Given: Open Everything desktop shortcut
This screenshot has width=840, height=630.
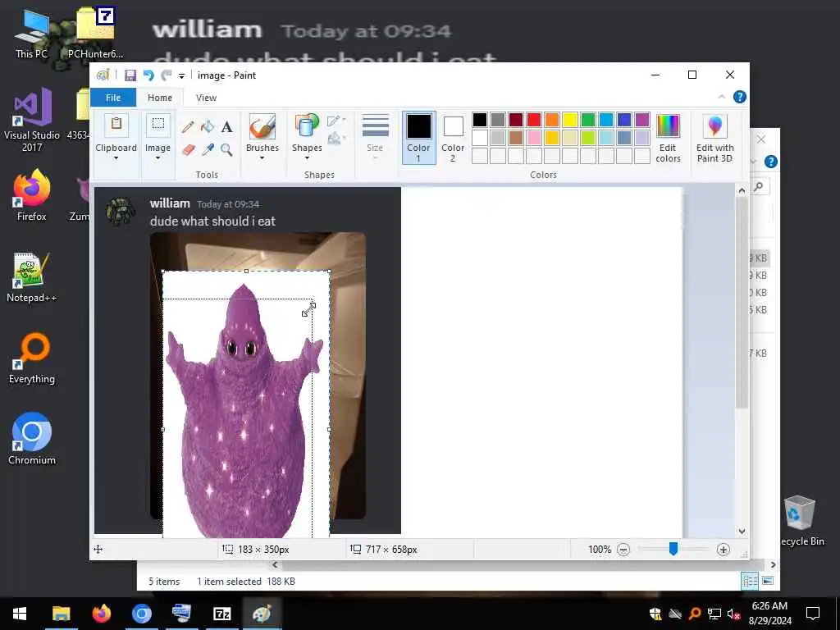Looking at the screenshot, I should coord(32,358).
